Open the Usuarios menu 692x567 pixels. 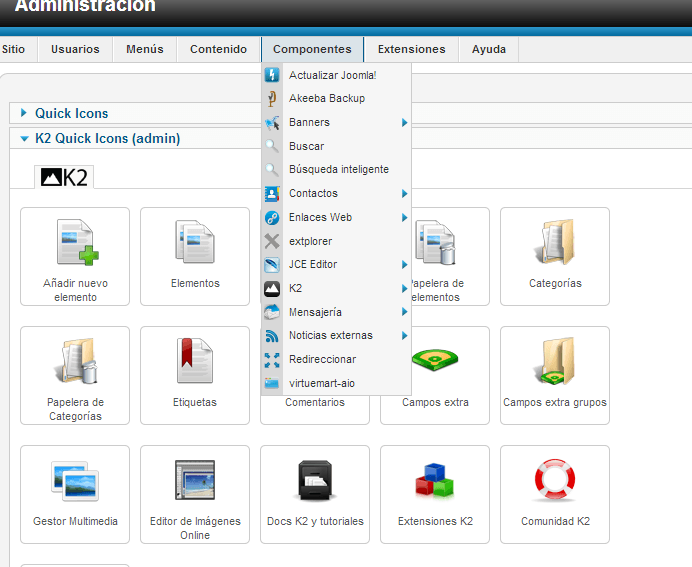[x=75, y=49]
